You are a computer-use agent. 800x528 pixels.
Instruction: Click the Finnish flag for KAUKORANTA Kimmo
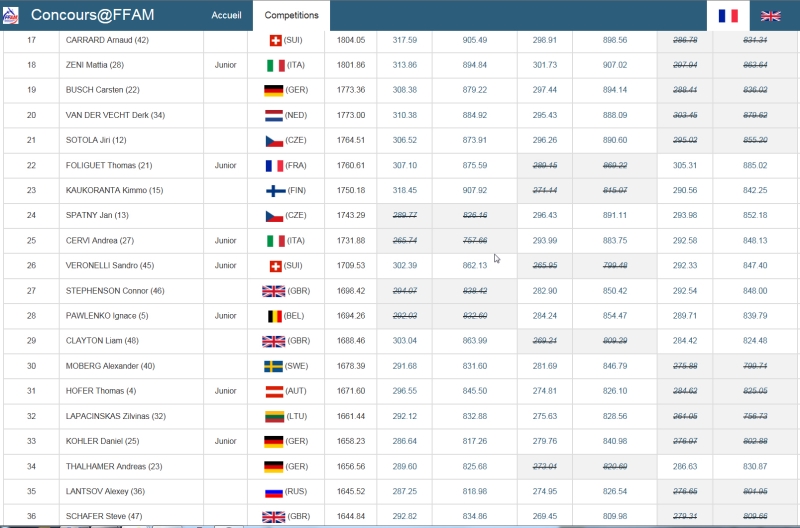click(275, 190)
